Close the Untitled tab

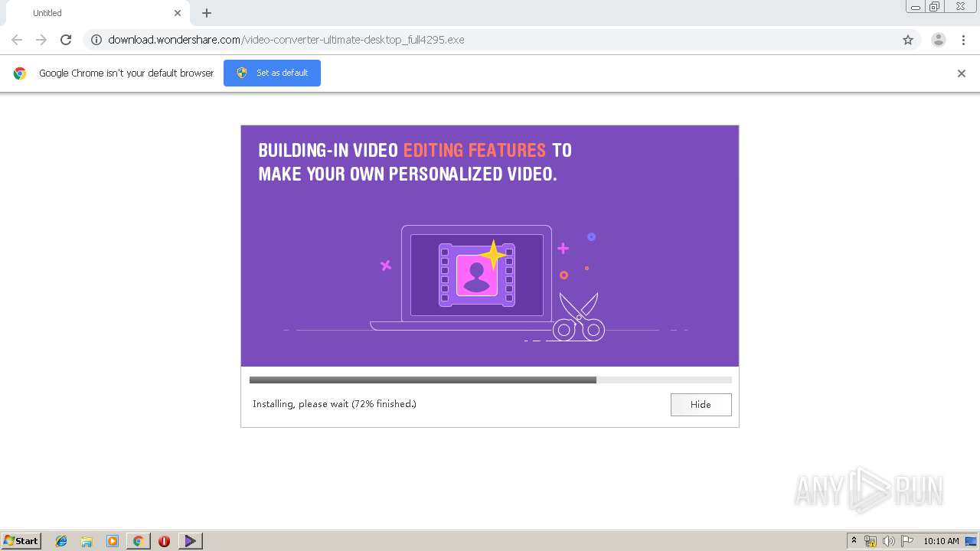coord(178,13)
